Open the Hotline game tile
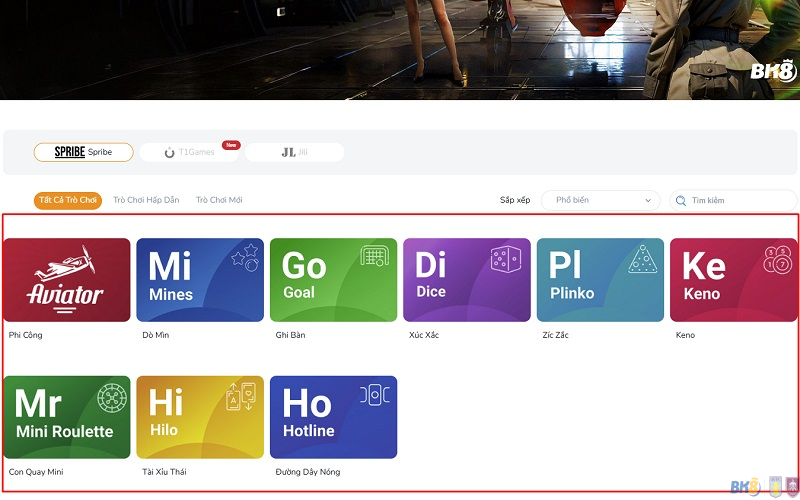800x500 pixels. click(333, 417)
